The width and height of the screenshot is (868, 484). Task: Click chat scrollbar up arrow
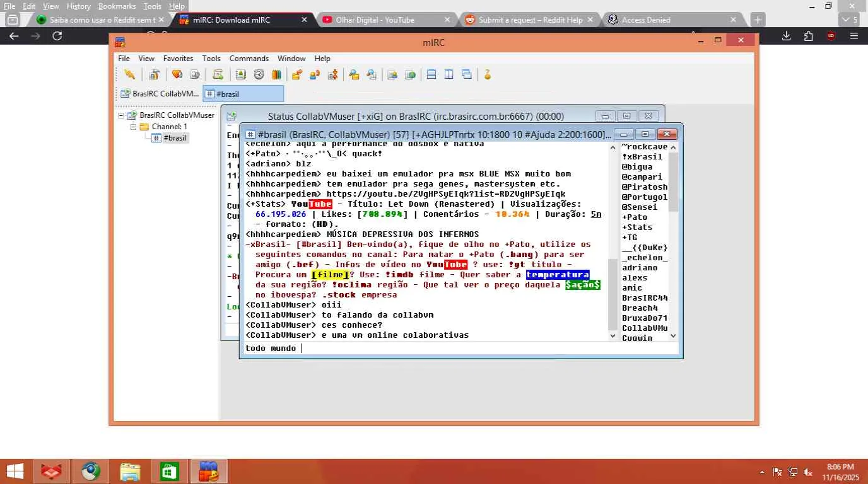613,147
